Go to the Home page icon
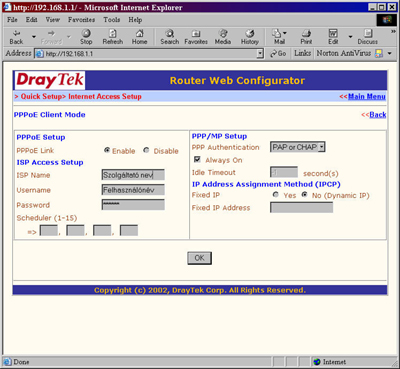The height and width of the screenshot is (369, 400). pyautogui.click(x=139, y=33)
